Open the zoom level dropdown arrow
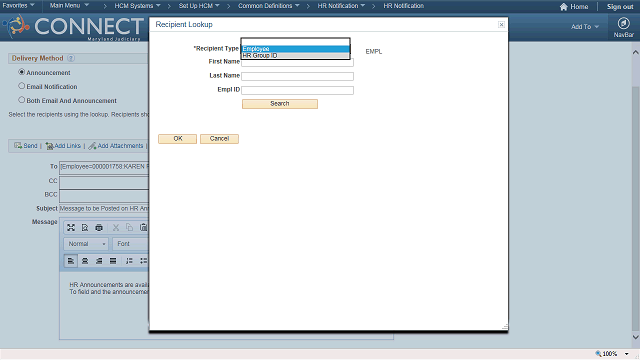Screen dimensions: 640x360 click(x=627, y=354)
